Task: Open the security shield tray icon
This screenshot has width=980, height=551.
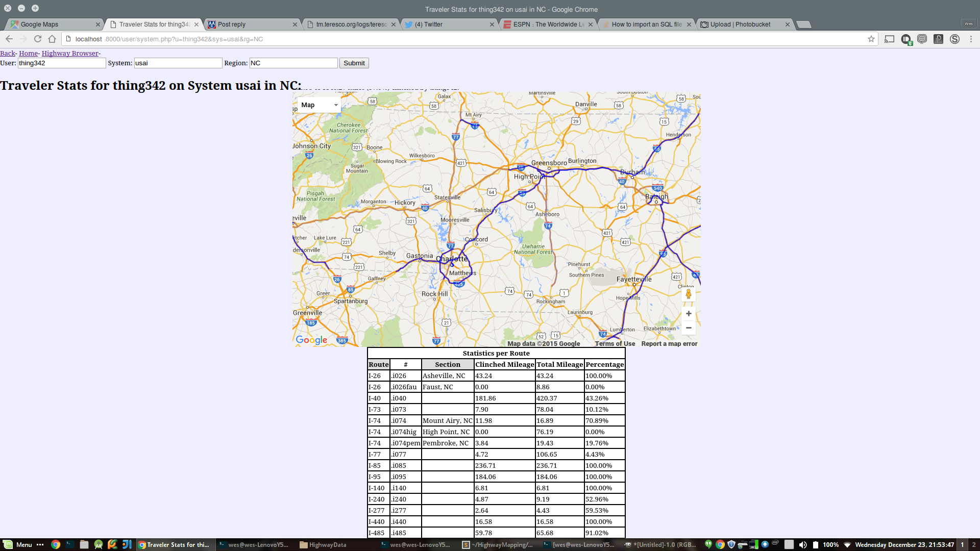Action: pyautogui.click(x=731, y=544)
